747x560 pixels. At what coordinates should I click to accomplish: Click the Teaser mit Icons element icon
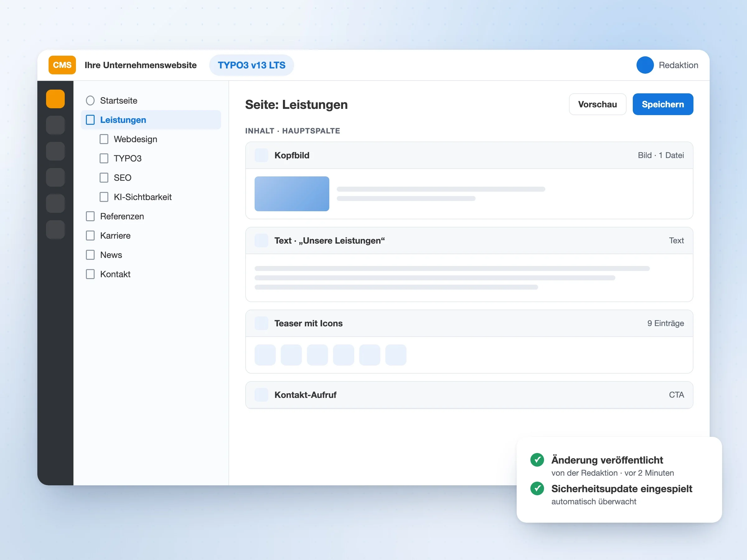(261, 323)
